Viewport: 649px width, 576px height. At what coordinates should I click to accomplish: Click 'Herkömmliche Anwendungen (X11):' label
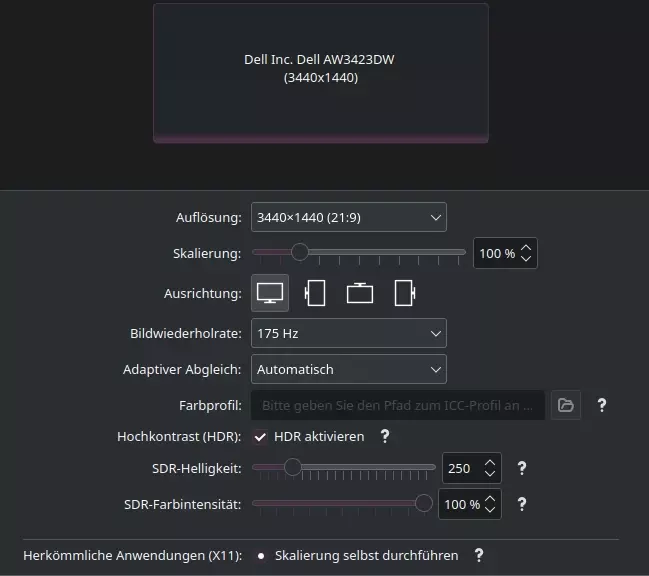132,555
